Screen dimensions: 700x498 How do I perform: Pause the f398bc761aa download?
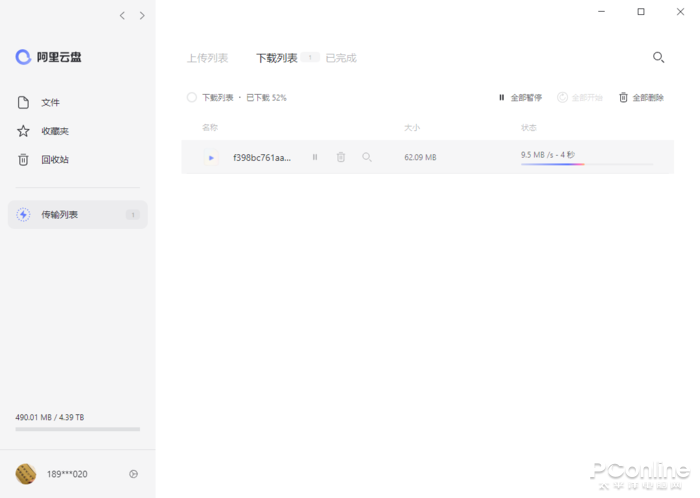coord(315,157)
